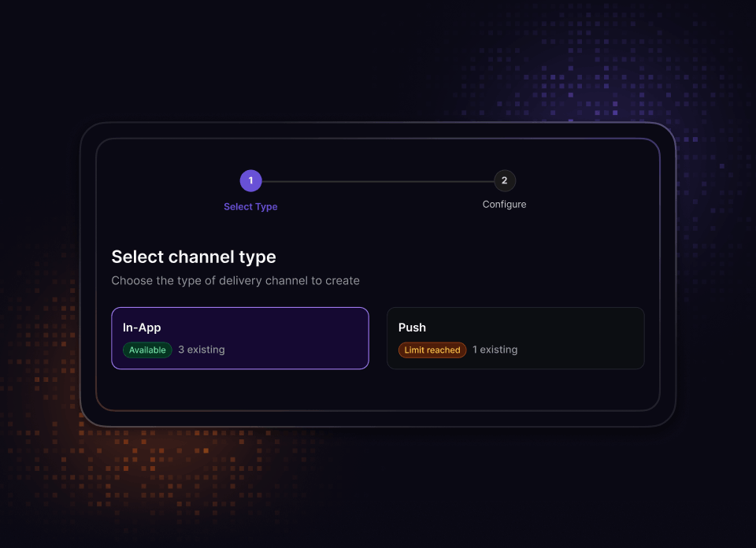Click the green Available badge

(147, 350)
